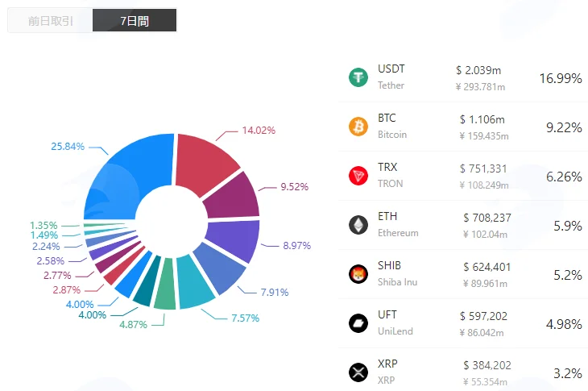The height and width of the screenshot is (391, 588).
Task: Open the USDT name link
Action: (x=391, y=69)
